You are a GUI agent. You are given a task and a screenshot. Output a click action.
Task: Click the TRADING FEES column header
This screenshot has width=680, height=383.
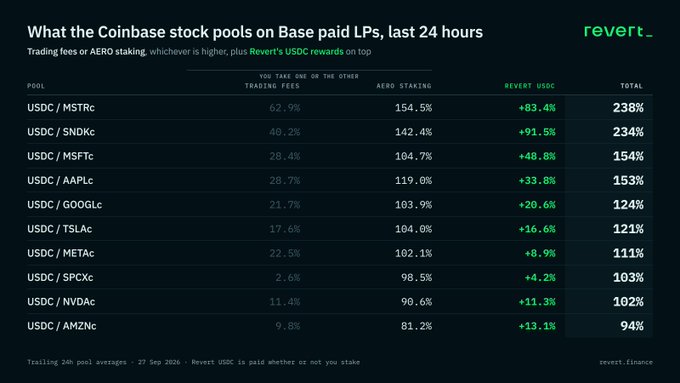point(272,86)
